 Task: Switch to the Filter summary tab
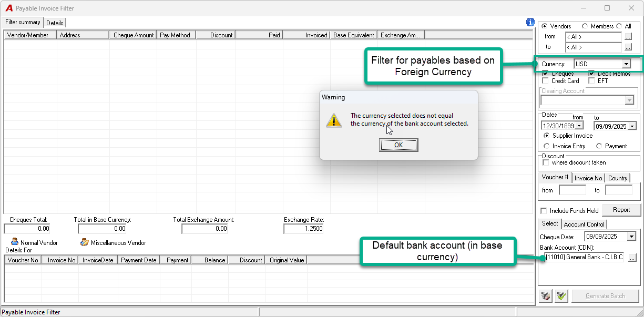(x=23, y=22)
